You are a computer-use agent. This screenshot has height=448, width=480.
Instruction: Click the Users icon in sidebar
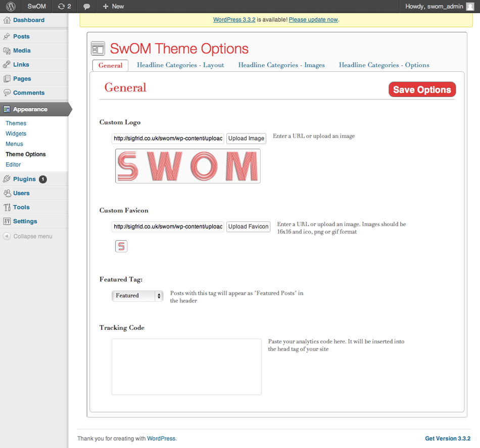point(7,193)
